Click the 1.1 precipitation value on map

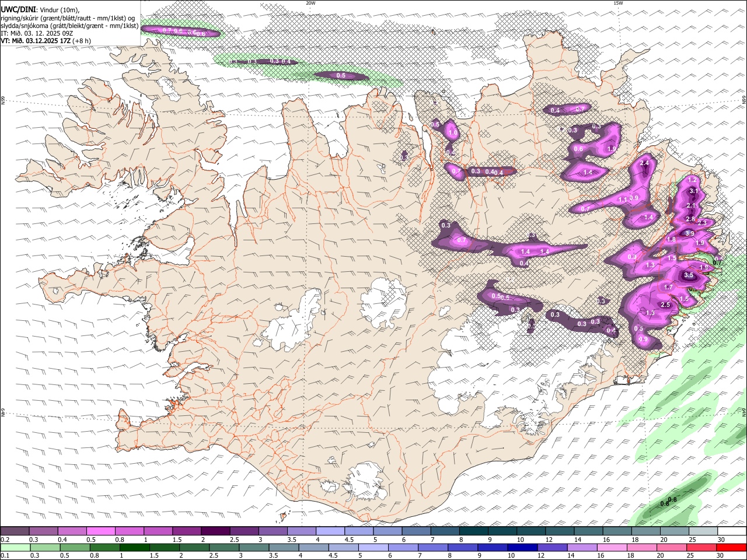(x=623, y=200)
